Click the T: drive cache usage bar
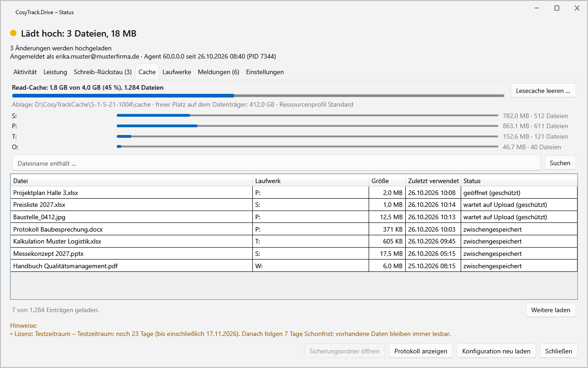588x368 pixels. [x=307, y=136]
